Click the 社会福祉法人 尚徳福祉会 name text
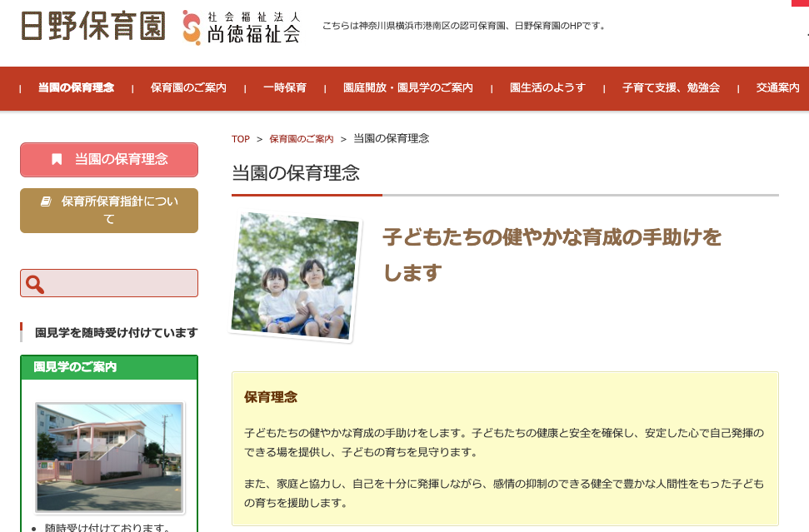 click(x=253, y=27)
